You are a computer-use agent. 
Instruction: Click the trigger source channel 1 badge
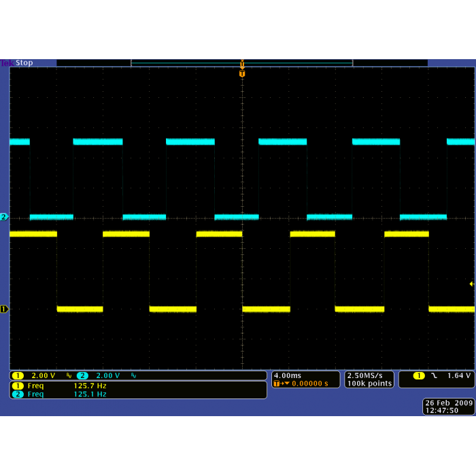coord(418,375)
